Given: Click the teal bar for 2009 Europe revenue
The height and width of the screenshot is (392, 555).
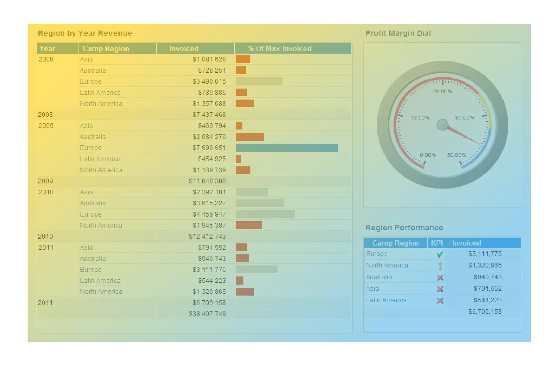Looking at the screenshot, I should [286, 148].
